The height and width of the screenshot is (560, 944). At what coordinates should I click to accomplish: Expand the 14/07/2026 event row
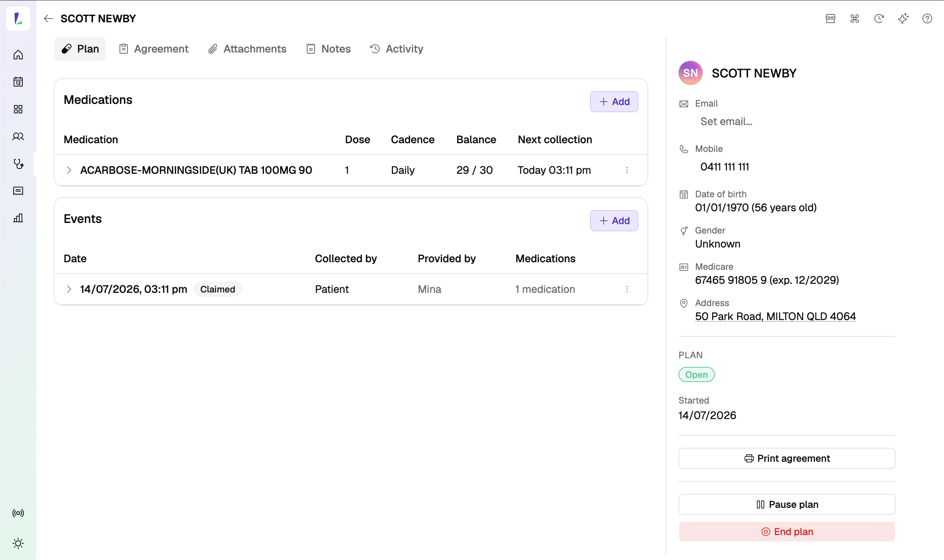point(69,289)
